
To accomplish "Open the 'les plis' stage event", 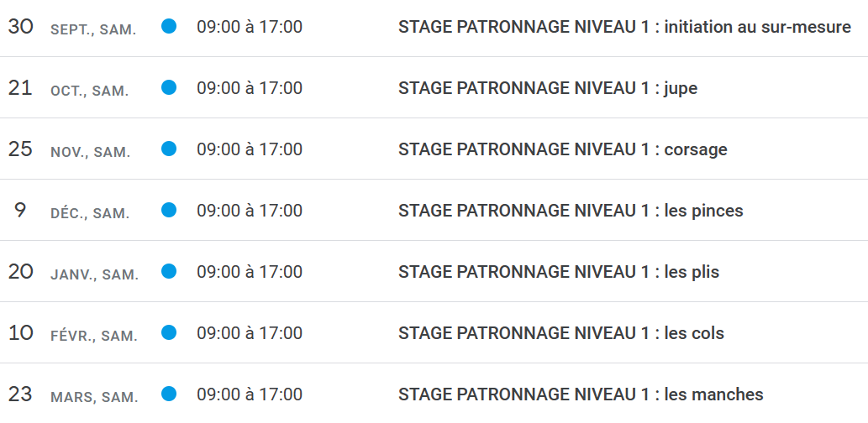I will click(559, 272).
